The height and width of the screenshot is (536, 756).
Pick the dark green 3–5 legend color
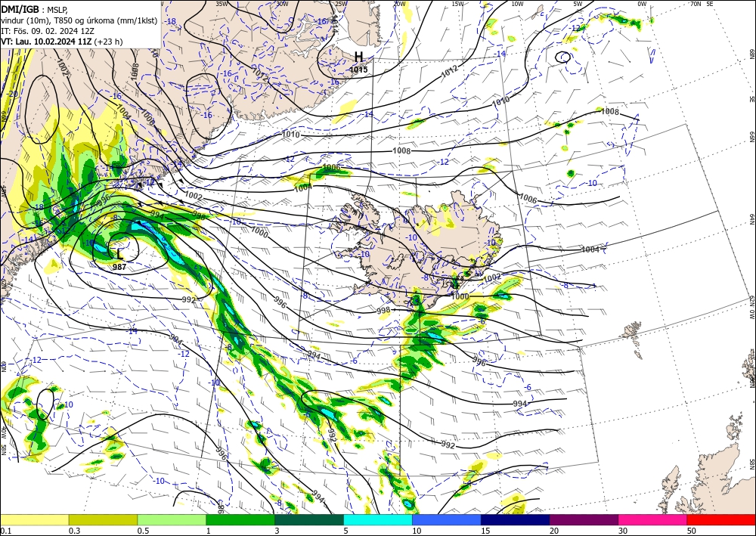tap(309, 519)
